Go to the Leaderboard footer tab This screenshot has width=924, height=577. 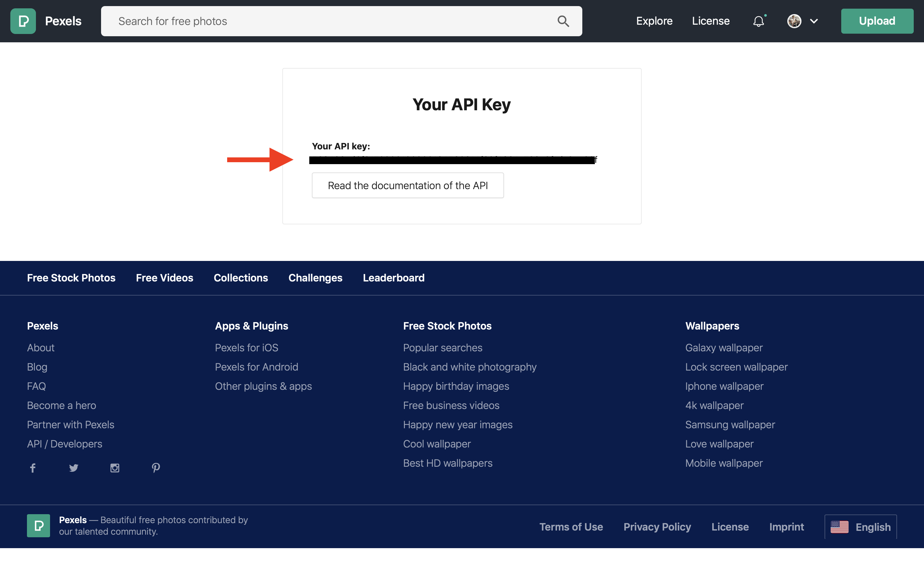click(393, 278)
